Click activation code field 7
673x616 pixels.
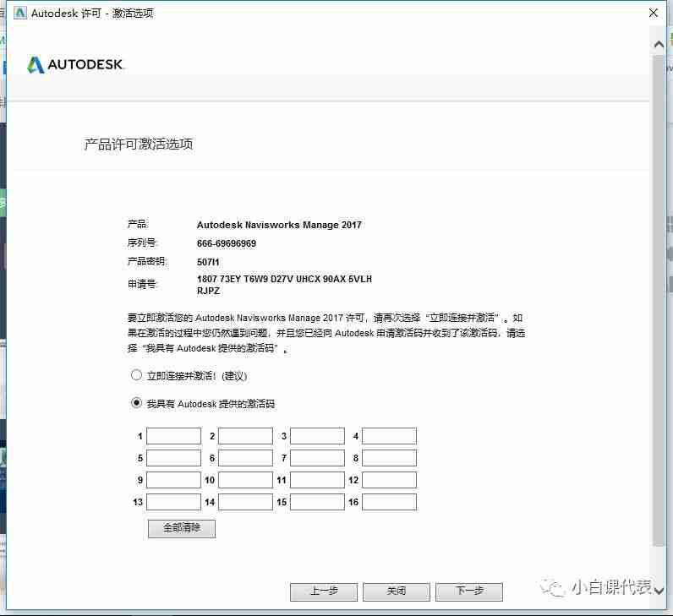(x=317, y=458)
